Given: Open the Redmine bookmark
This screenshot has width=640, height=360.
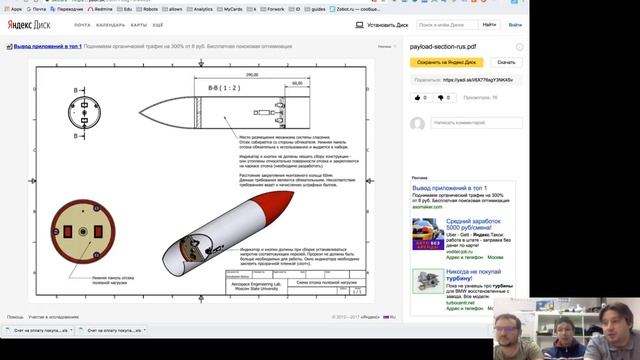Looking at the screenshot, I should (x=100, y=9).
